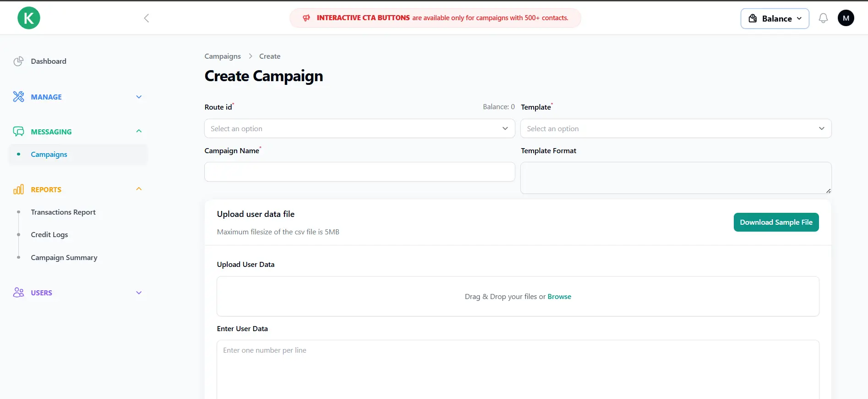Click the drag and drop upload area
Screen dimensions: 868x399
518,296
